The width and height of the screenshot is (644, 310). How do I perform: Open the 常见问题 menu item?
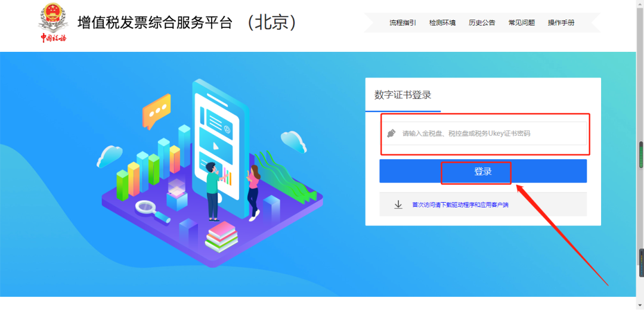pos(522,23)
